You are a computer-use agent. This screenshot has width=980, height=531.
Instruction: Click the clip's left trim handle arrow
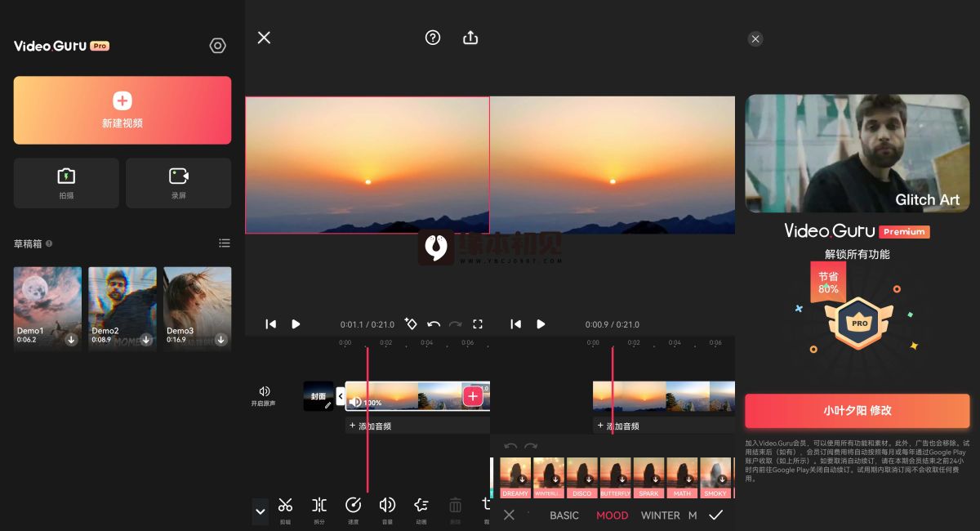pos(341,396)
